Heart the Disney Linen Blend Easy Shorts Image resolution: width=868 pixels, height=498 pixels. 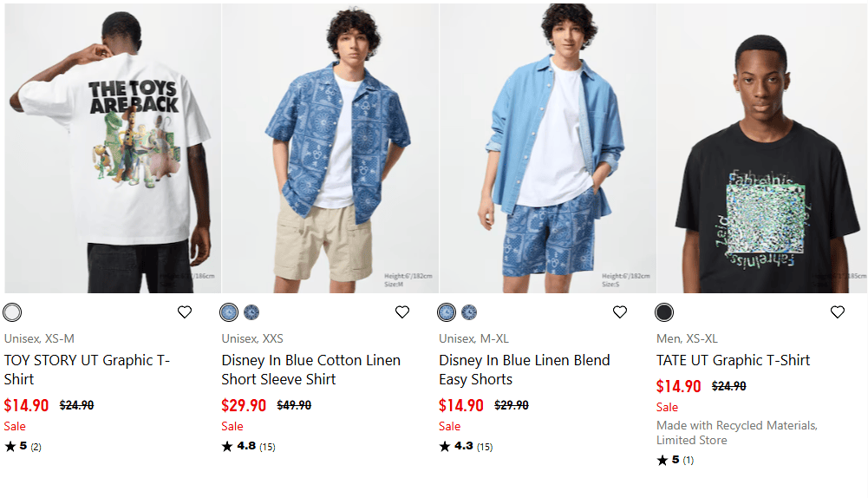tap(620, 312)
